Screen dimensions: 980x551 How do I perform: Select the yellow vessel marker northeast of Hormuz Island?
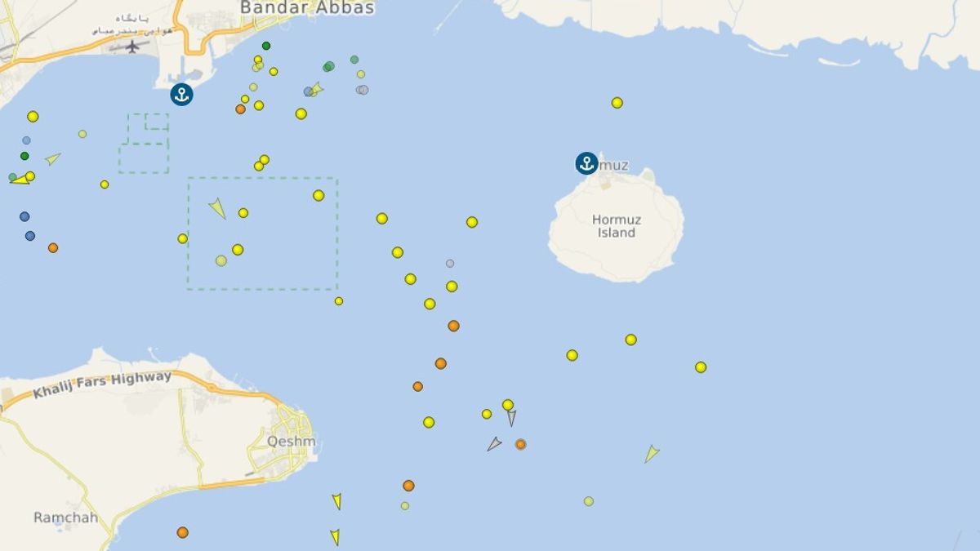coord(617,103)
